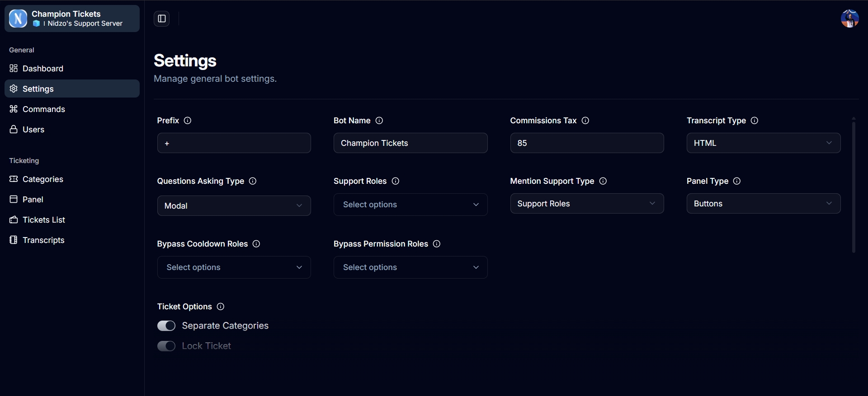
Task: Open Tickets List from the sidebar
Action: click(x=44, y=220)
